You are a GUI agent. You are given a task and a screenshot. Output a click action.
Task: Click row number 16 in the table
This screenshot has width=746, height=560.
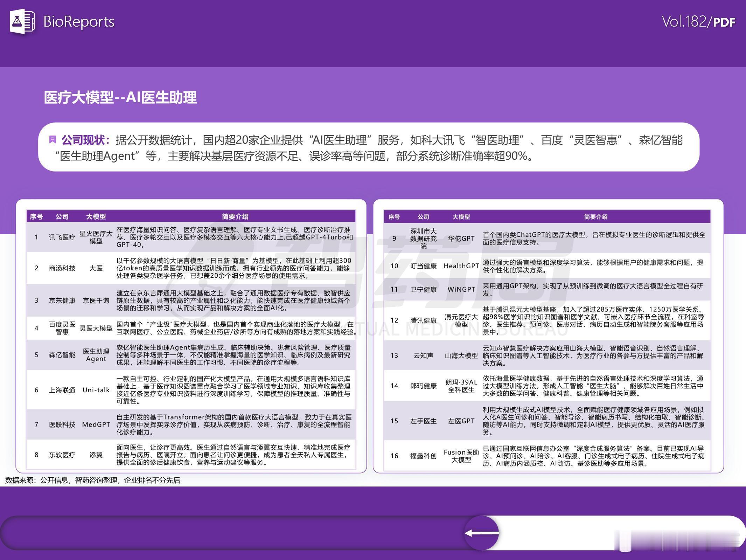(x=394, y=456)
